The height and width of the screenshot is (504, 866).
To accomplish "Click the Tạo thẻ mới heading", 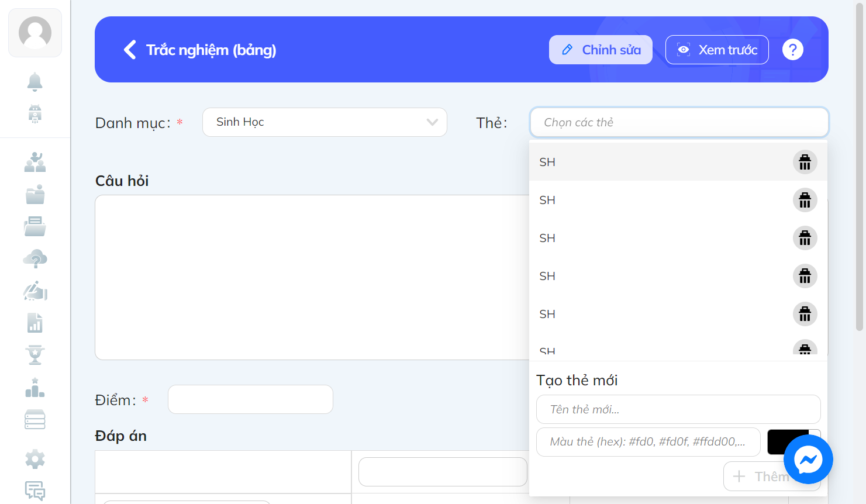I will coord(577,381).
